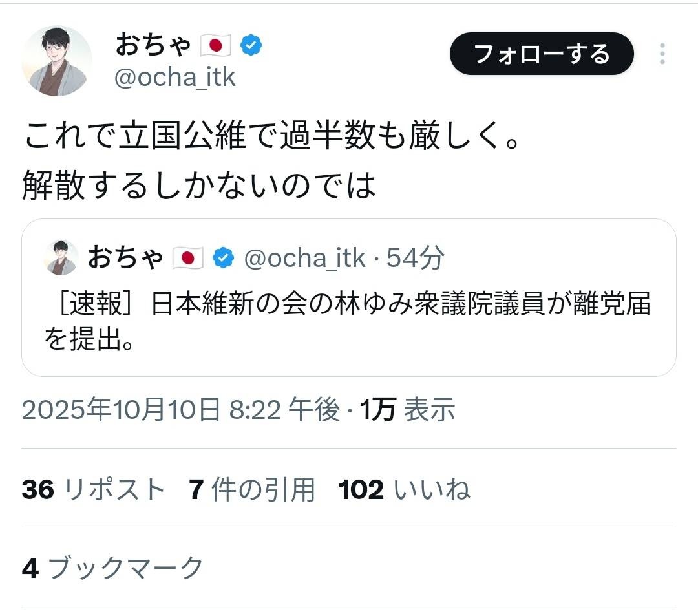
Task: Open @ocha_itk handle in quoted post
Action: coord(306,258)
